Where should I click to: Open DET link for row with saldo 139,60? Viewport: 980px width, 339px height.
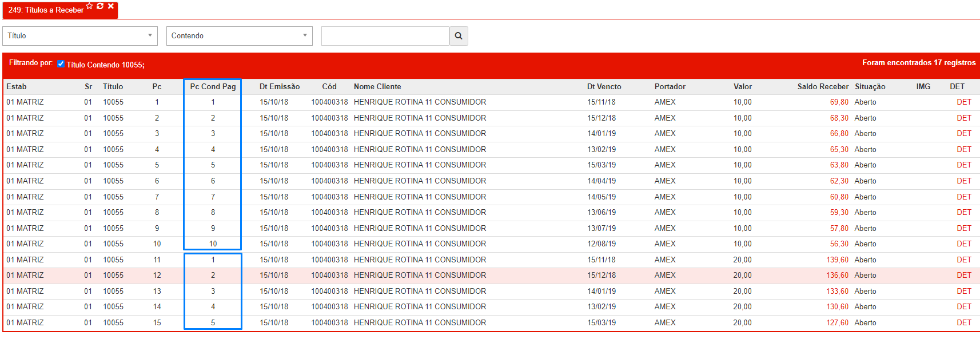pyautogui.click(x=964, y=260)
